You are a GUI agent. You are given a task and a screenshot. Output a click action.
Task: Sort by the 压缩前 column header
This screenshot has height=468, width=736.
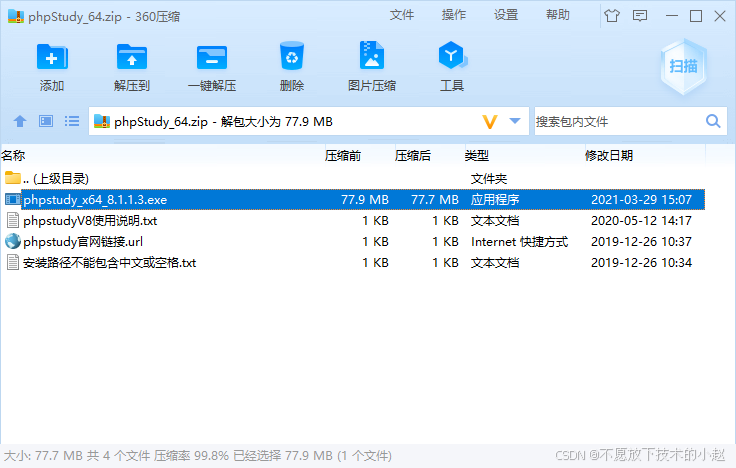(x=343, y=155)
